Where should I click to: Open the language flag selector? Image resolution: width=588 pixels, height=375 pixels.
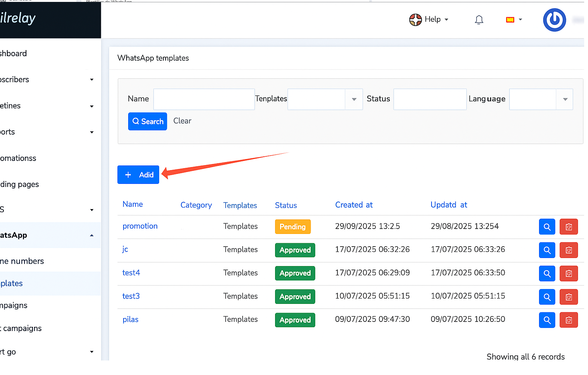click(514, 20)
